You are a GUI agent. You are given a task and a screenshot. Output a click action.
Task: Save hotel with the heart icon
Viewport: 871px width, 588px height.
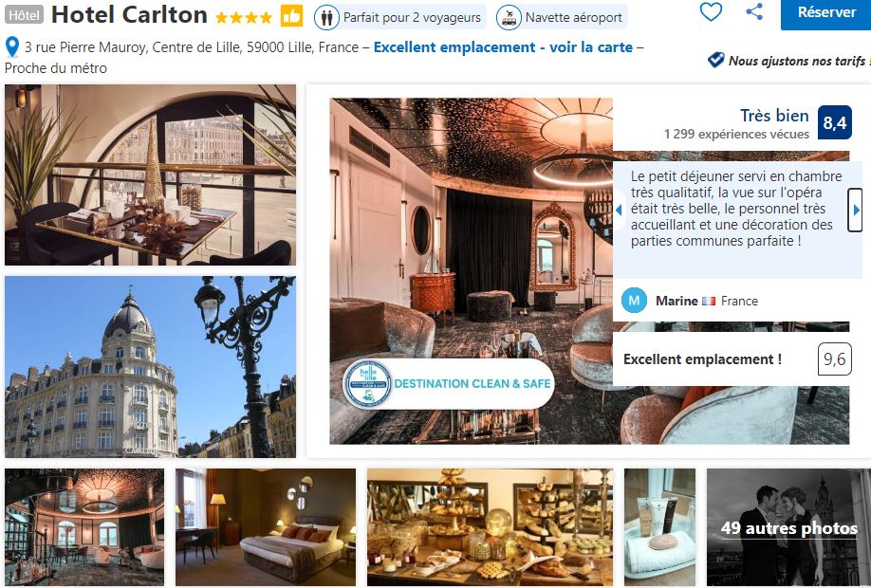click(x=711, y=11)
